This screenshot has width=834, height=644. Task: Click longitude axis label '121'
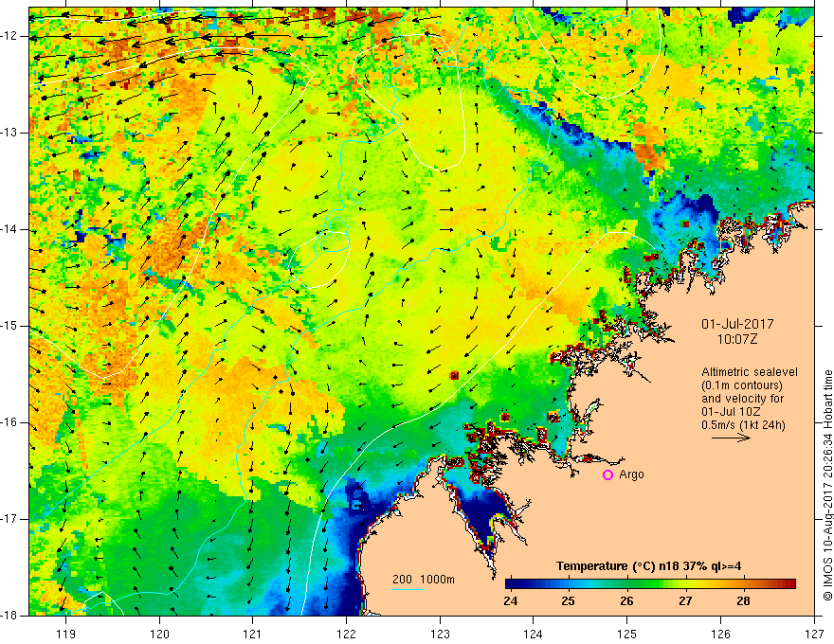253,634
